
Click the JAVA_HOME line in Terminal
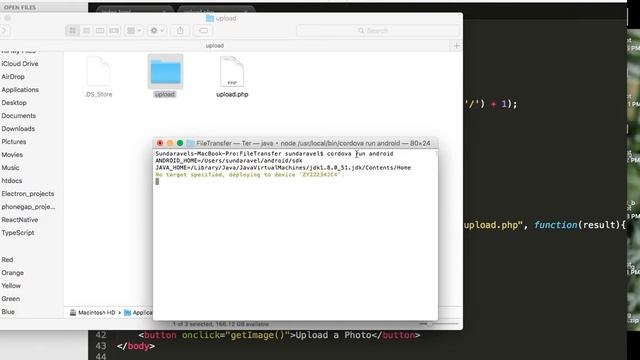(x=283, y=168)
